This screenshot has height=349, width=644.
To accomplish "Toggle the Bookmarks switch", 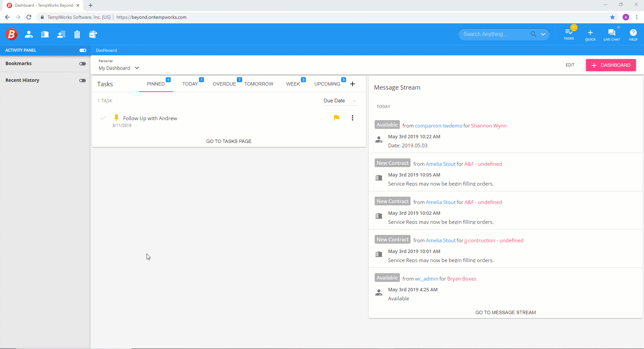I will pos(83,64).
